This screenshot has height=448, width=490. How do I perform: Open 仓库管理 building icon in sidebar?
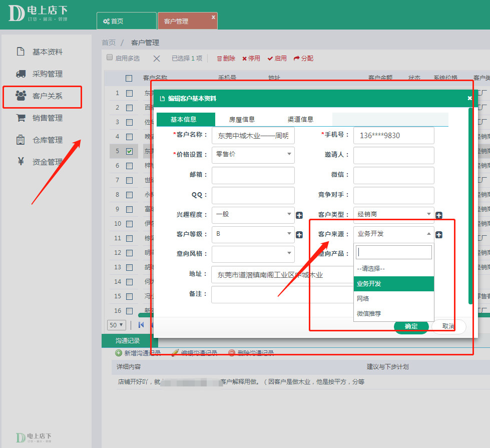click(21, 140)
